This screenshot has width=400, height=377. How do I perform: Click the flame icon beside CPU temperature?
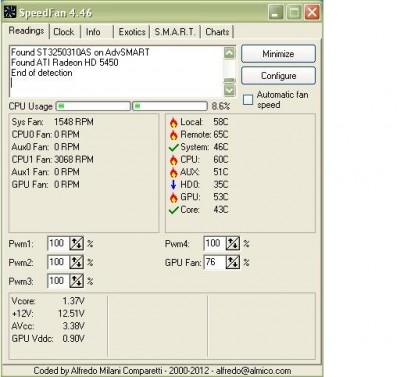(173, 160)
